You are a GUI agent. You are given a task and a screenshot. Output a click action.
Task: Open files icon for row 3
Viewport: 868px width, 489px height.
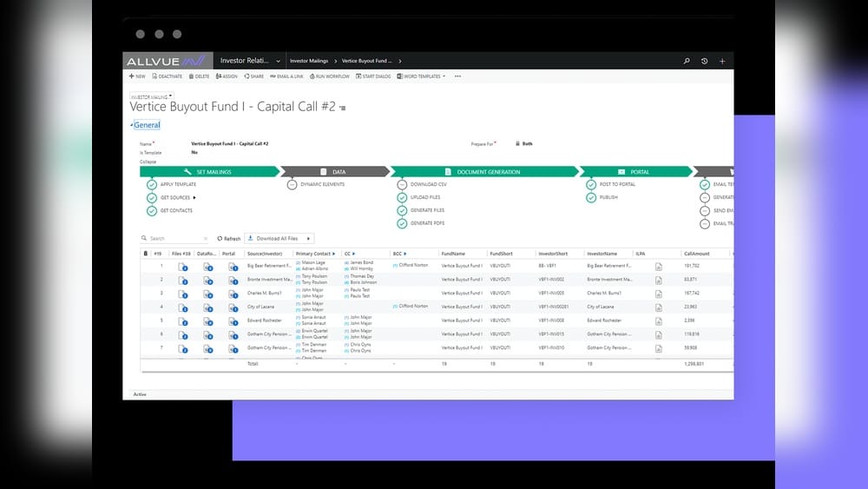(x=182, y=294)
